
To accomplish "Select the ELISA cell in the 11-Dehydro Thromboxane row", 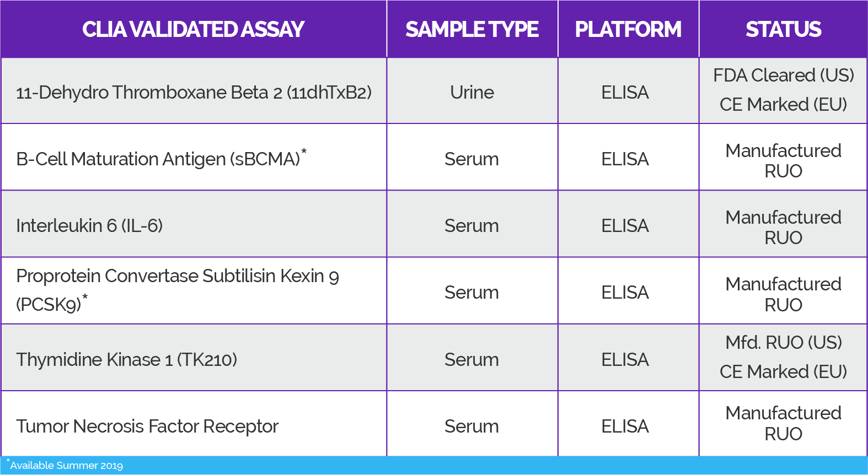I will coord(625,92).
